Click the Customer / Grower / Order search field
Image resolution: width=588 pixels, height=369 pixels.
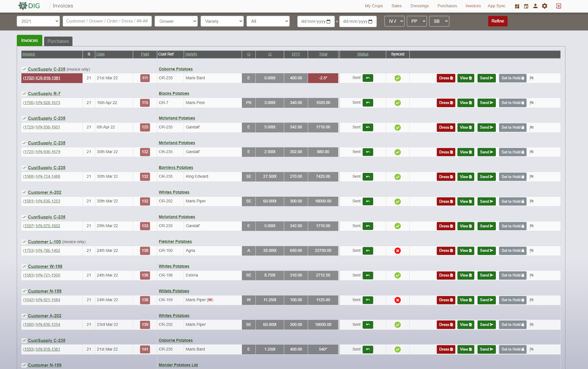click(107, 21)
